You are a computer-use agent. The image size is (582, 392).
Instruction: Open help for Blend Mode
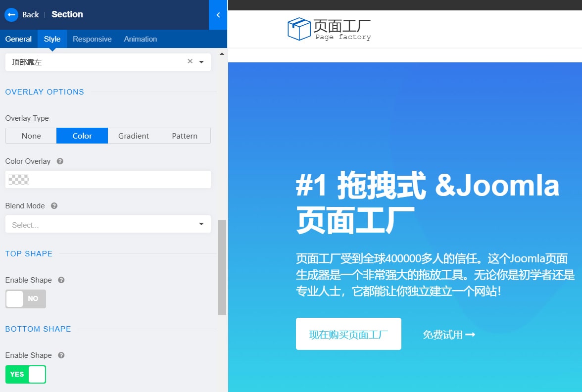(x=54, y=206)
